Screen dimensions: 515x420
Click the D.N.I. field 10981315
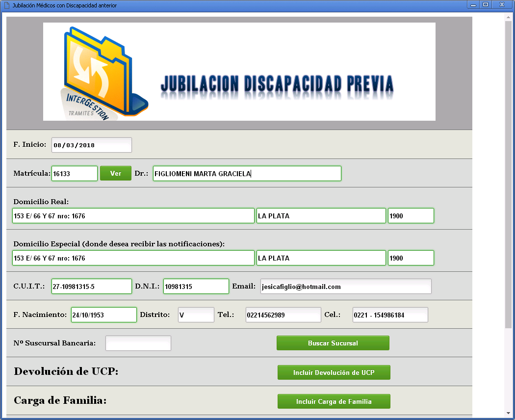click(x=196, y=286)
